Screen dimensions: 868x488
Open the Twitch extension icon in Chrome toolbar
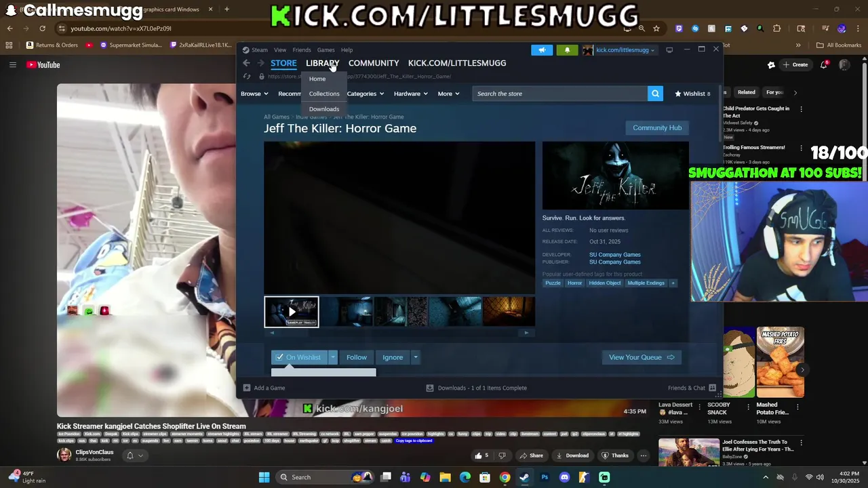click(x=679, y=28)
